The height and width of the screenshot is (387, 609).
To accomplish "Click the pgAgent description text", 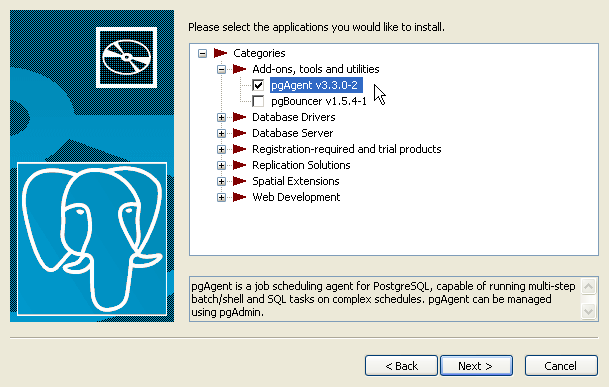I will (x=383, y=299).
